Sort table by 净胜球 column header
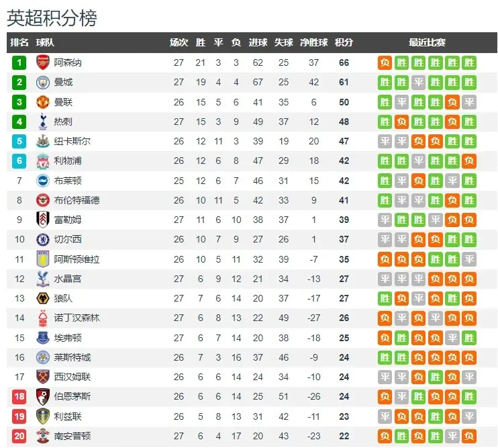498x448 pixels. (313, 42)
